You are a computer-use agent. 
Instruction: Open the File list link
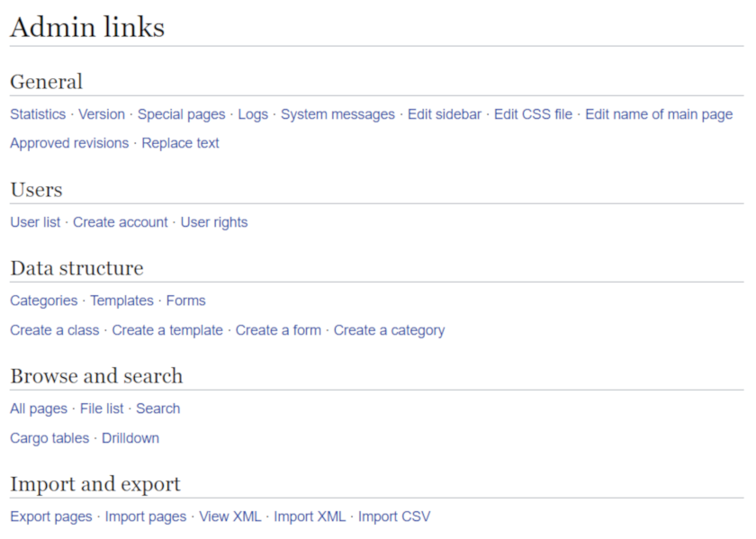(x=102, y=409)
